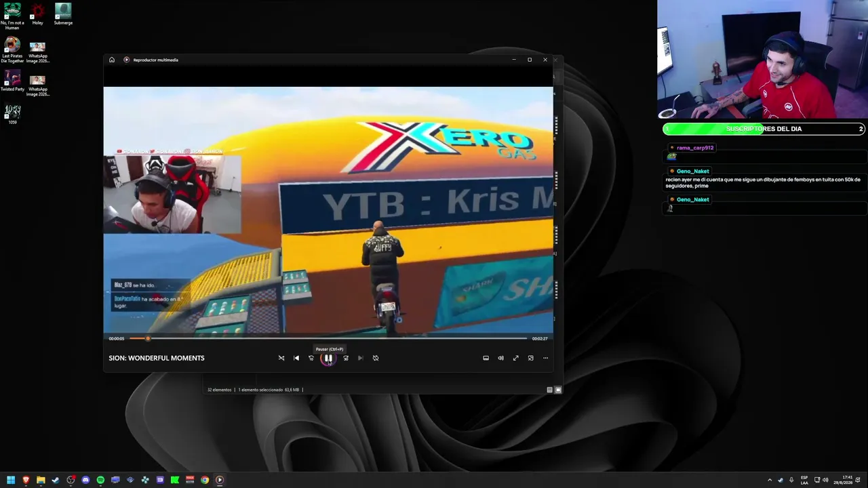The image size is (868, 488).
Task: Switch File Explorer to details view
Action: pos(549,390)
